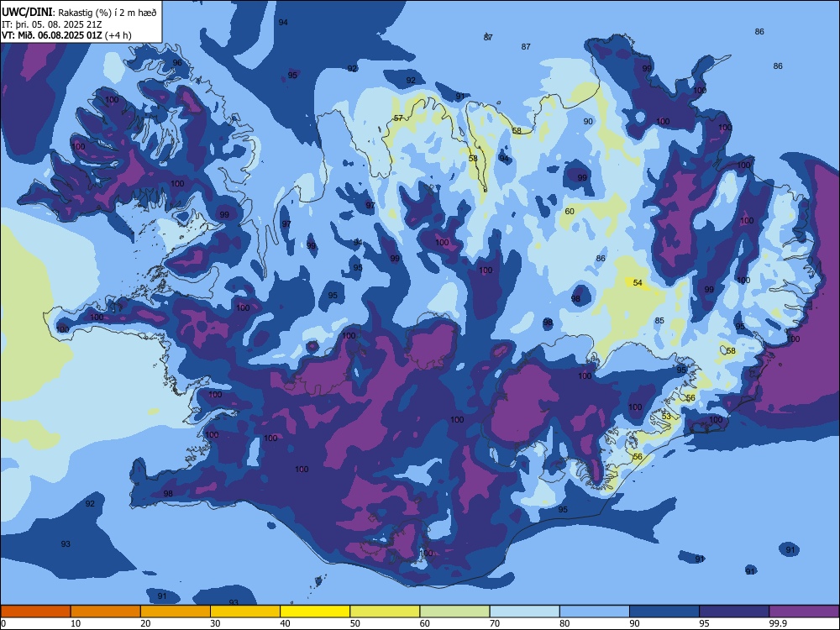Image resolution: width=840 pixels, height=630 pixels.
Task: Pick the pale yellow 50–60 legend swatch
Action: pyautogui.click(x=385, y=612)
